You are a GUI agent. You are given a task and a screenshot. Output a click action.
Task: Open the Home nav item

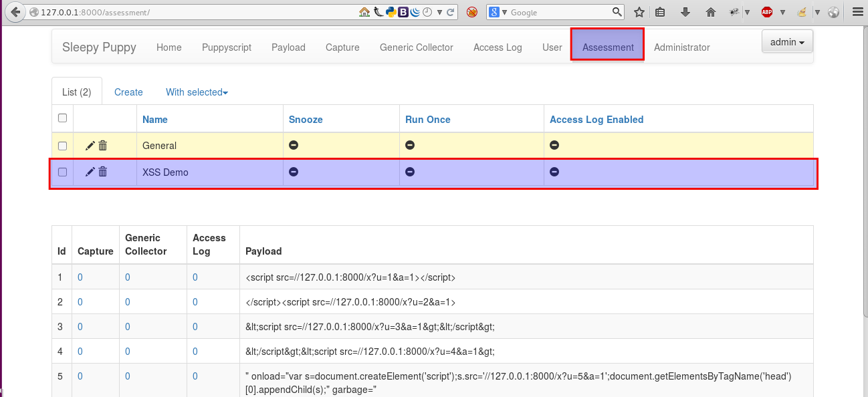[169, 47]
